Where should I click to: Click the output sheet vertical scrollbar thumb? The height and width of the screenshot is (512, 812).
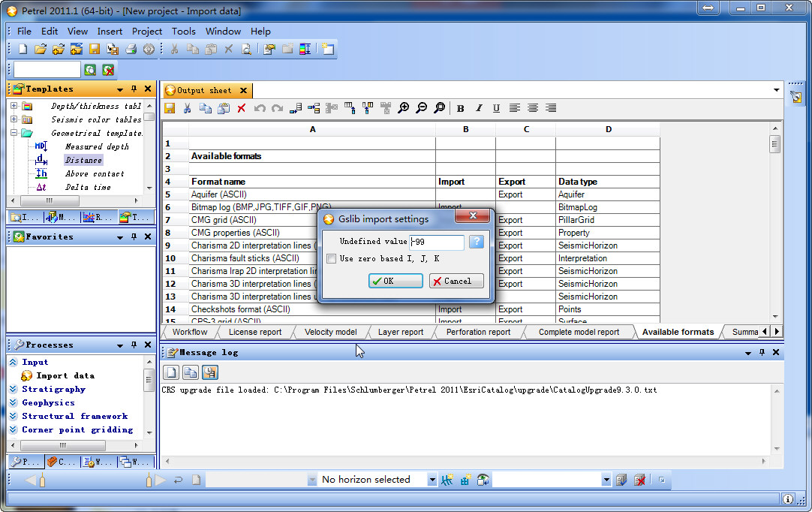774,143
